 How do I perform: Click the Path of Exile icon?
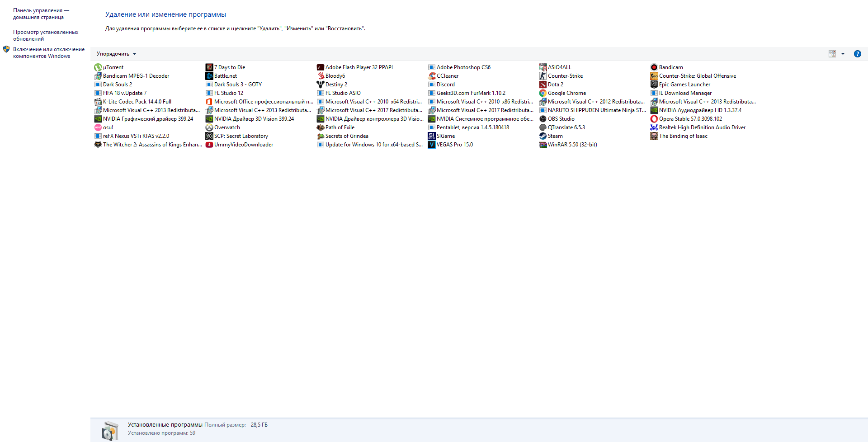coord(320,127)
